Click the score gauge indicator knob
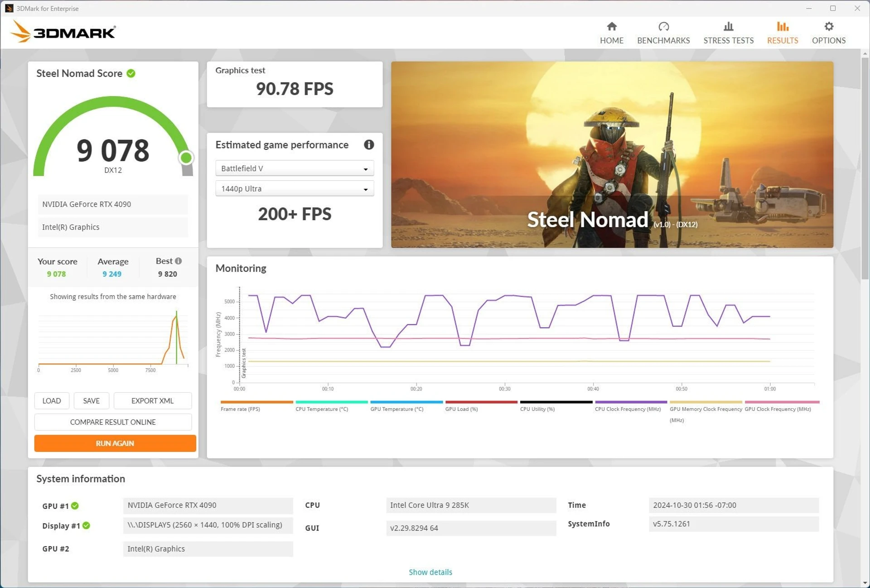 186,158
